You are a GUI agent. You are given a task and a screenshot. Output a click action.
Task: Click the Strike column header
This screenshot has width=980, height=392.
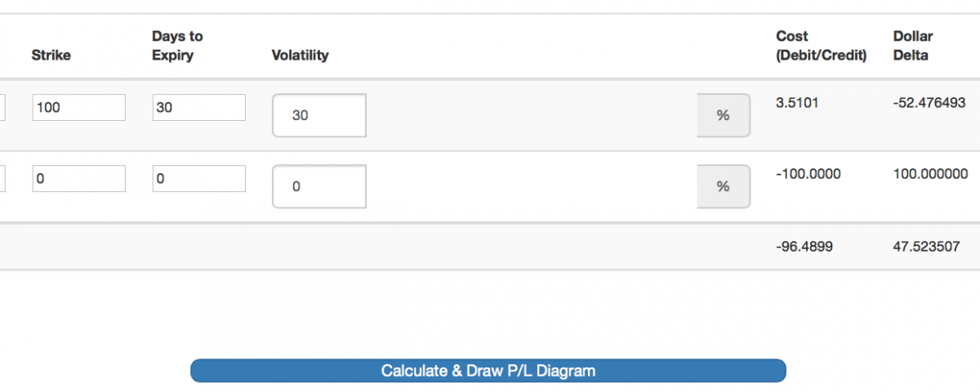(x=51, y=56)
